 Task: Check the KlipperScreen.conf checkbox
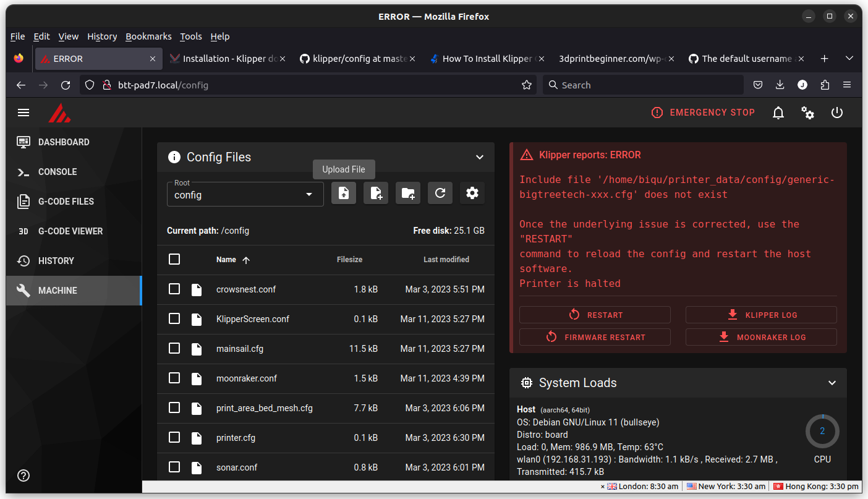pos(174,318)
